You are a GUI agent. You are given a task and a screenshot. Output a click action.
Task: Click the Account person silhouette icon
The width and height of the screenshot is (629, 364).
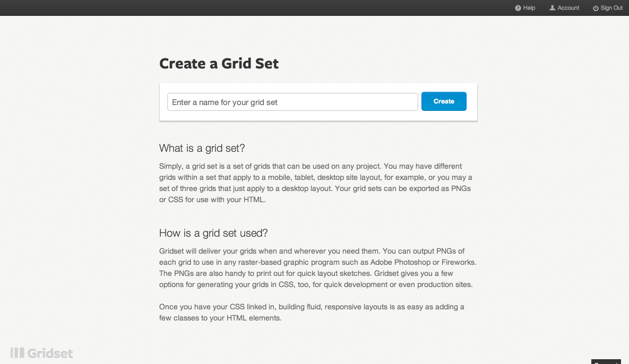tap(552, 8)
